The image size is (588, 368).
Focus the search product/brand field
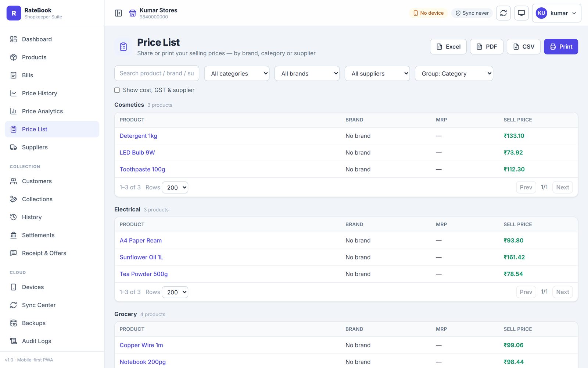157,73
